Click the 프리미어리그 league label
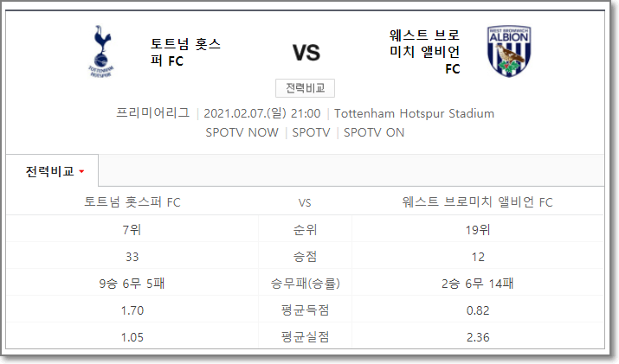Viewport: 619px width, 364px height. coord(152,113)
